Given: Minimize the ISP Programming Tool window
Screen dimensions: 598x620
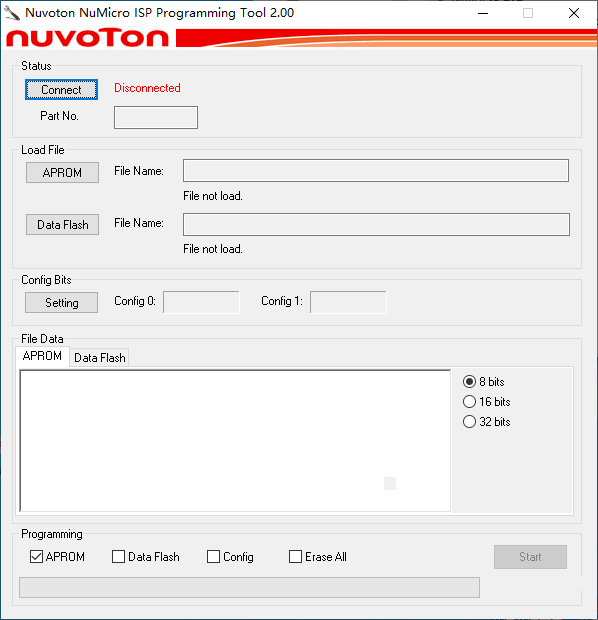Looking at the screenshot, I should 483,13.
